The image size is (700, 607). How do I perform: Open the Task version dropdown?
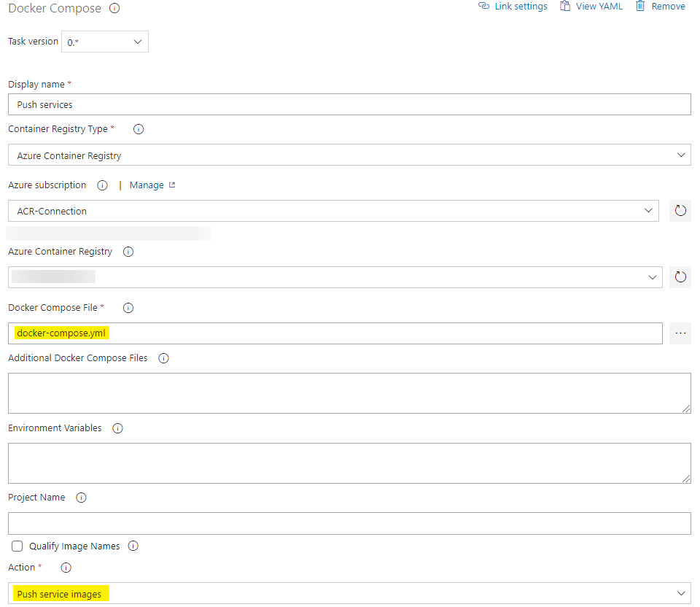[x=105, y=42]
